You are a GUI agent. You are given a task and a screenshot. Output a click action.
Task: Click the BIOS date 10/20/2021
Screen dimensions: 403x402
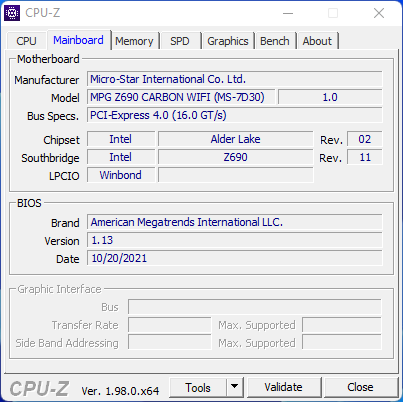click(235, 258)
